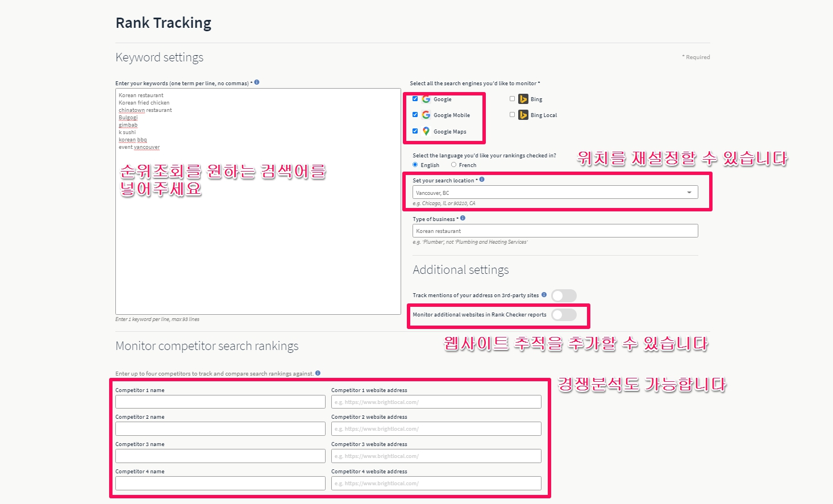
Task: Click info icon next to Track mentions
Action: pos(544,295)
